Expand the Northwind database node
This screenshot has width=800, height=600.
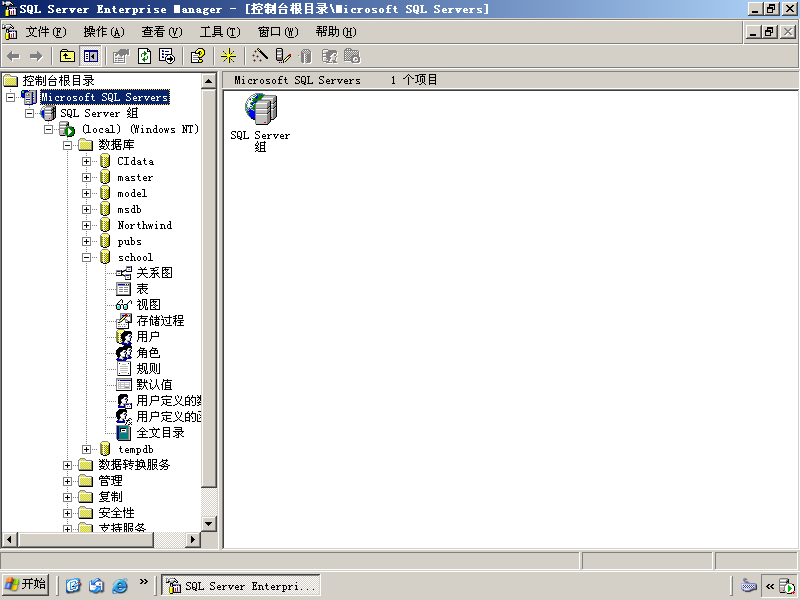[x=86, y=226]
